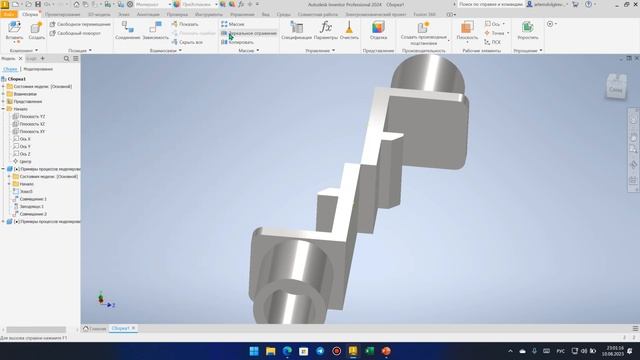Click Скрыть все relationships command
The image size is (640, 360).
[x=187, y=42]
